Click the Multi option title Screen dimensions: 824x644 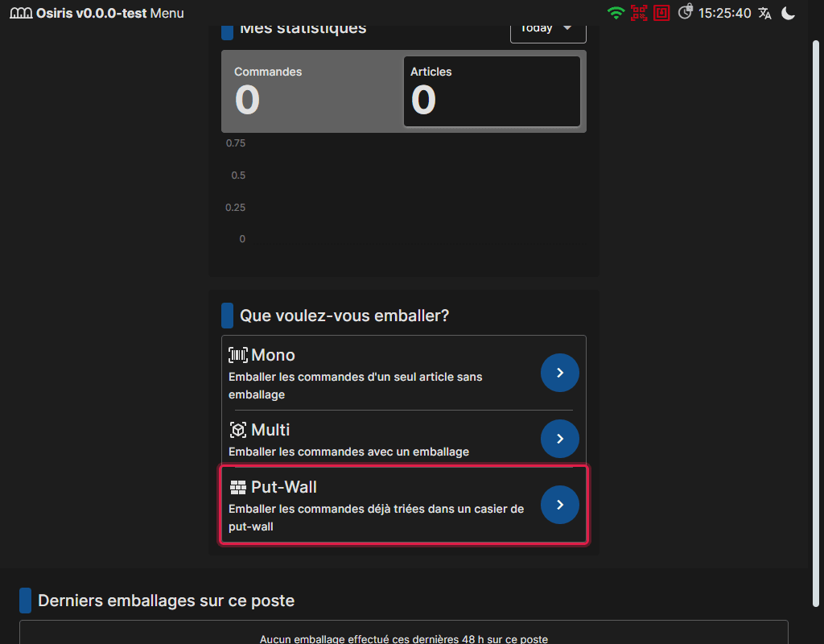point(270,430)
